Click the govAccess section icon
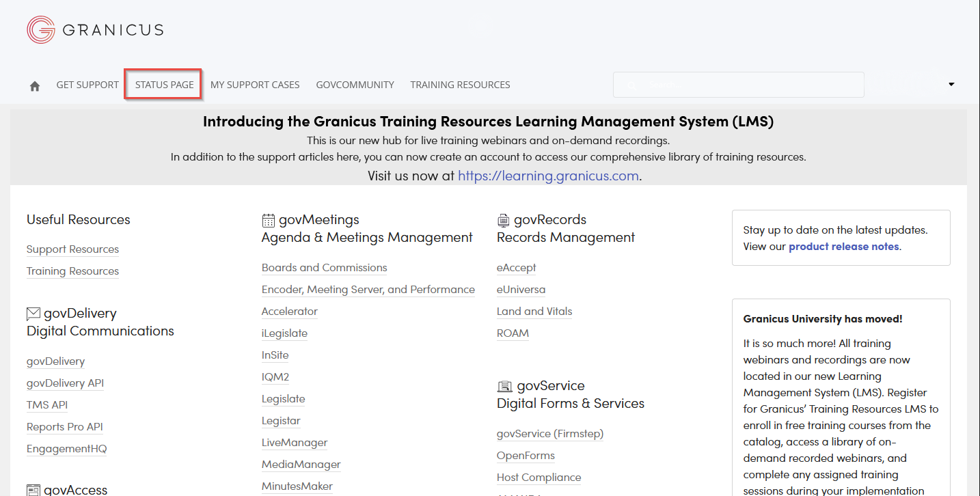Viewport: 980px width, 496px height. [32, 489]
